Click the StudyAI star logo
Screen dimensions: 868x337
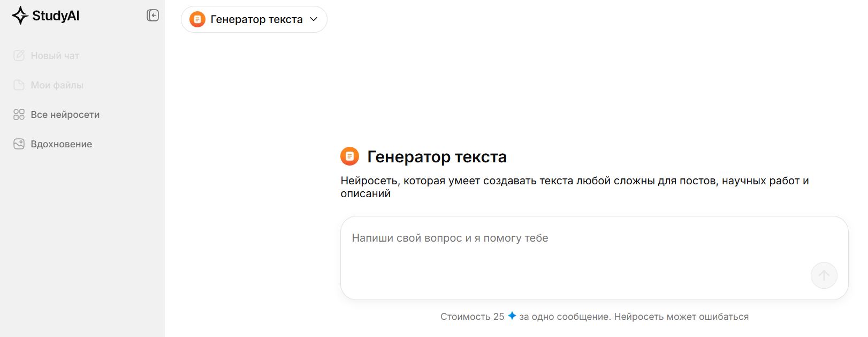pos(20,15)
